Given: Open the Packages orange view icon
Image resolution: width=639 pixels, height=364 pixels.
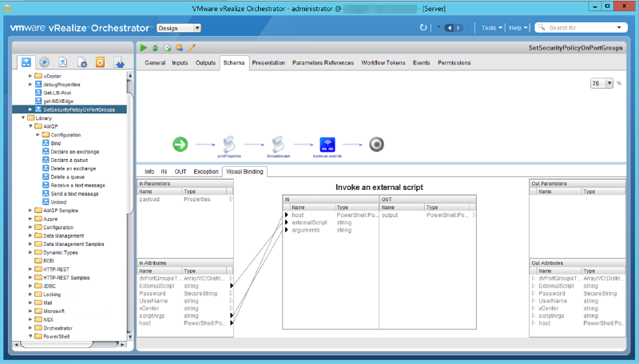Looking at the screenshot, I should point(100,62).
